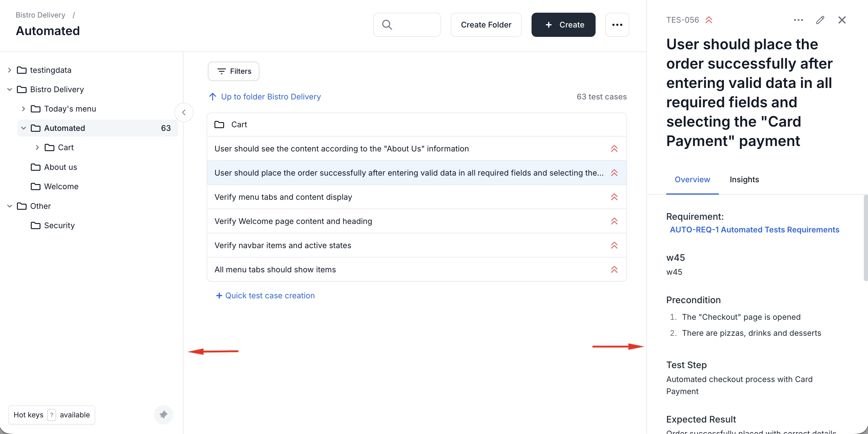The height and width of the screenshot is (434, 868).
Task: Expand the testingdata folder
Action: pos(9,70)
